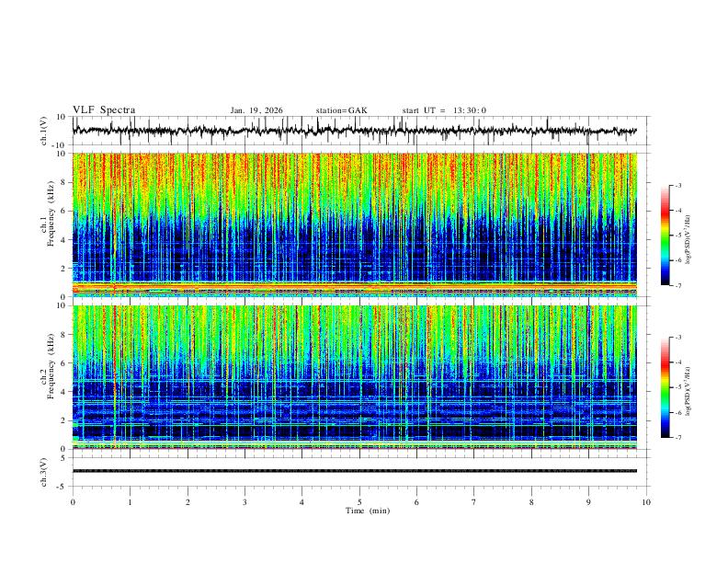Click the ch.1 spectrogram colorbar
The image size is (728, 563).
tap(665, 236)
